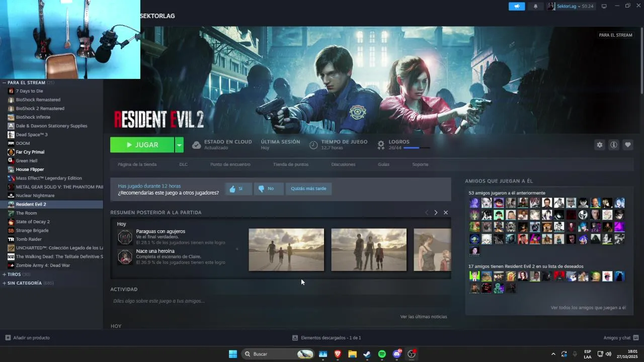The image size is (644, 362).
Task: Click Quizás más tarde button
Action: 308,189
